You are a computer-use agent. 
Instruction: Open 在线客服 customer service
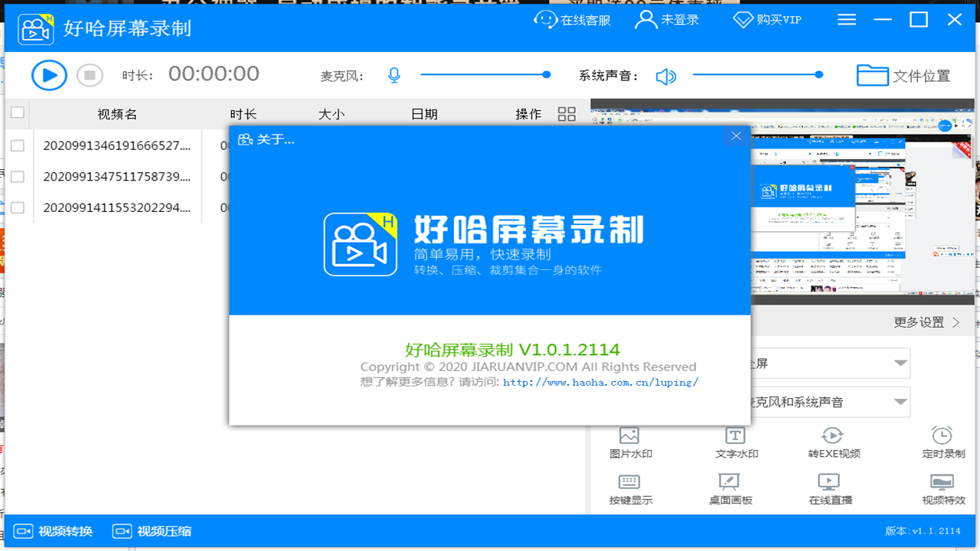click(571, 20)
